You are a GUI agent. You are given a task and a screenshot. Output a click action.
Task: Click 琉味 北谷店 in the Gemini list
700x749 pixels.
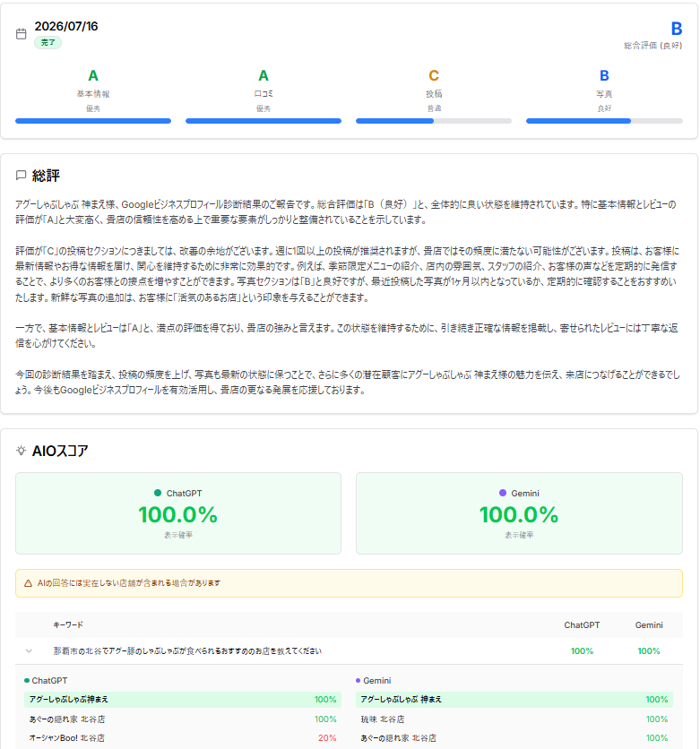[x=382, y=719]
